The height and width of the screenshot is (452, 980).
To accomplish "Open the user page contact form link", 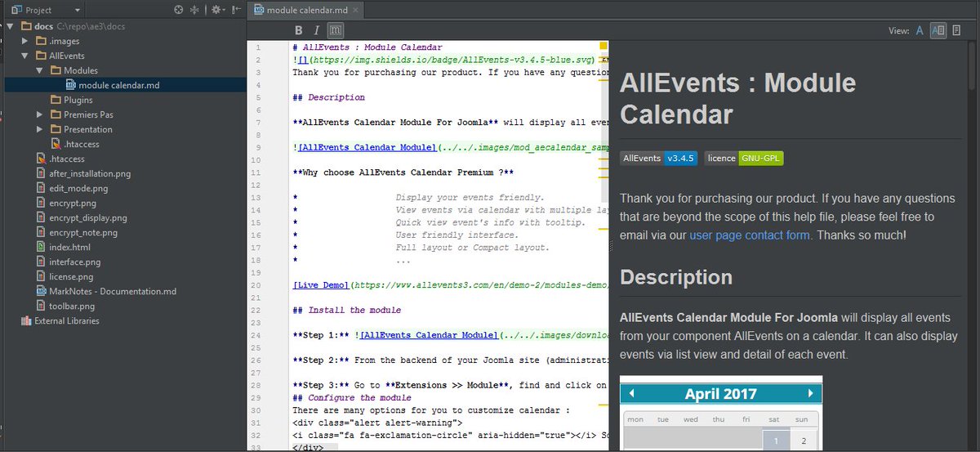I will tap(750, 235).
